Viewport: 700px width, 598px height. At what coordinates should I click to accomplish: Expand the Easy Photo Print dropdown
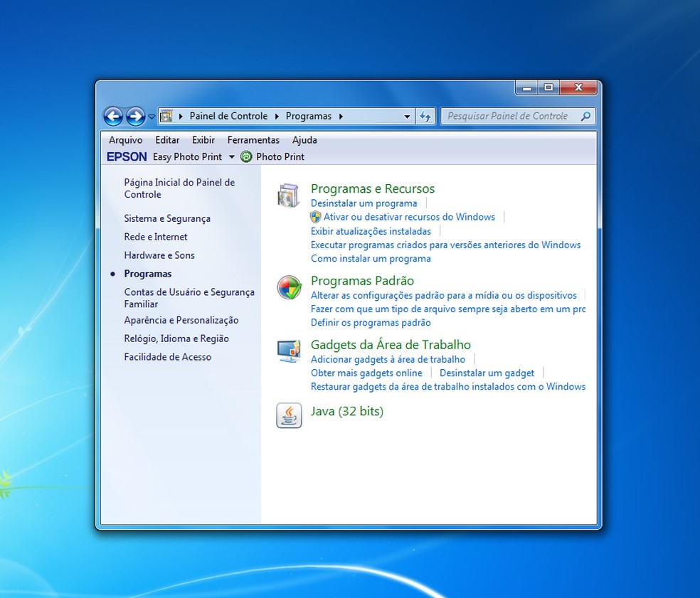tap(232, 157)
